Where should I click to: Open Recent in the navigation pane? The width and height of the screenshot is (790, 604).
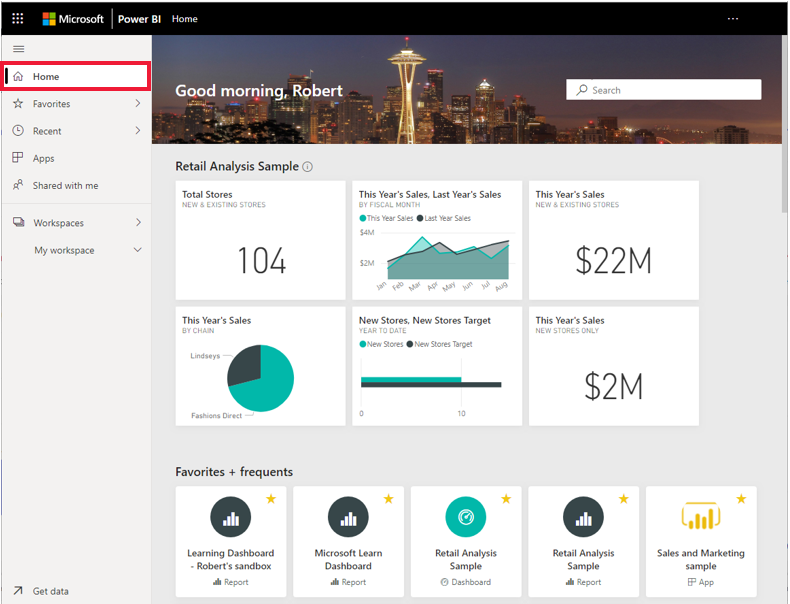[x=76, y=130]
